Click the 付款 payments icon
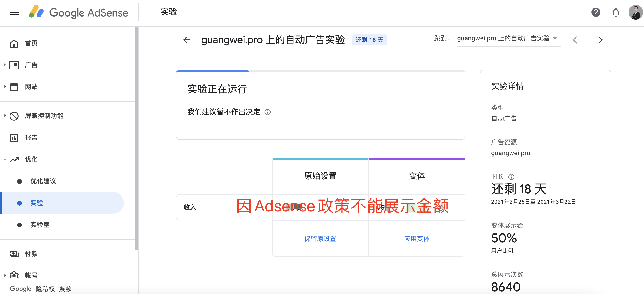This screenshot has height=294, width=644. click(14, 254)
